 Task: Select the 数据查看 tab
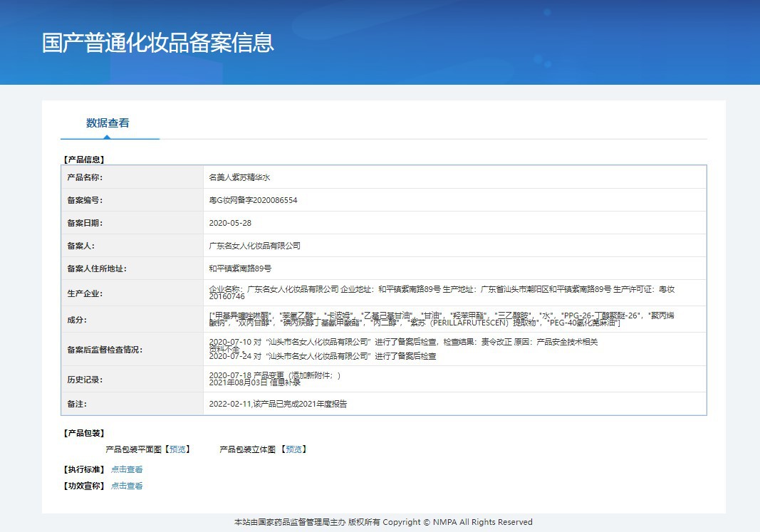[x=108, y=123]
